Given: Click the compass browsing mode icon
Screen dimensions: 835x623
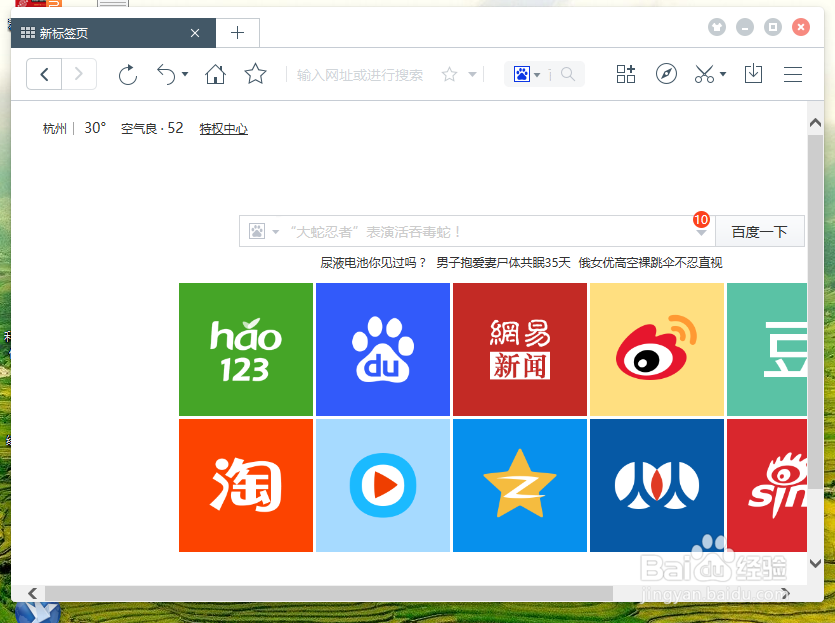Looking at the screenshot, I should point(666,74).
